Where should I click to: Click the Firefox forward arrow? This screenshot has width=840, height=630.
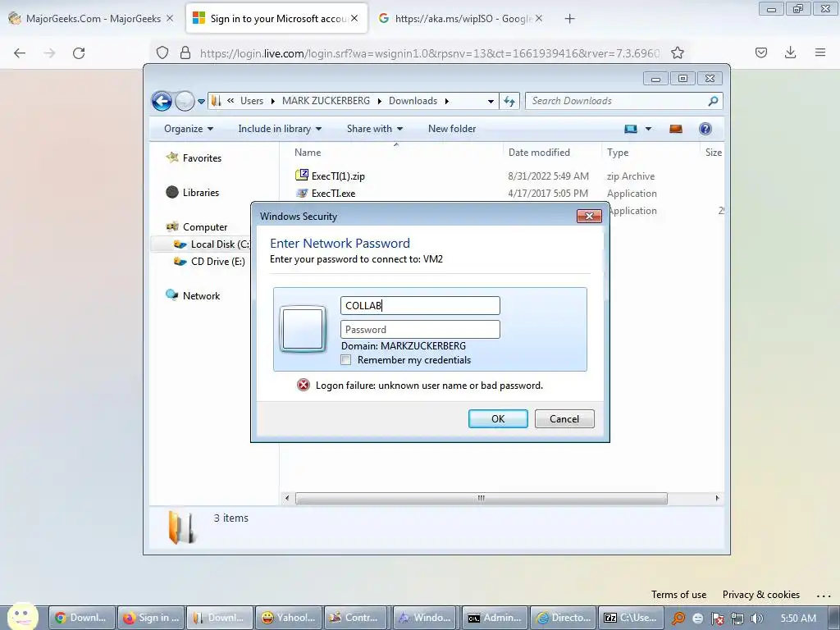49,52
